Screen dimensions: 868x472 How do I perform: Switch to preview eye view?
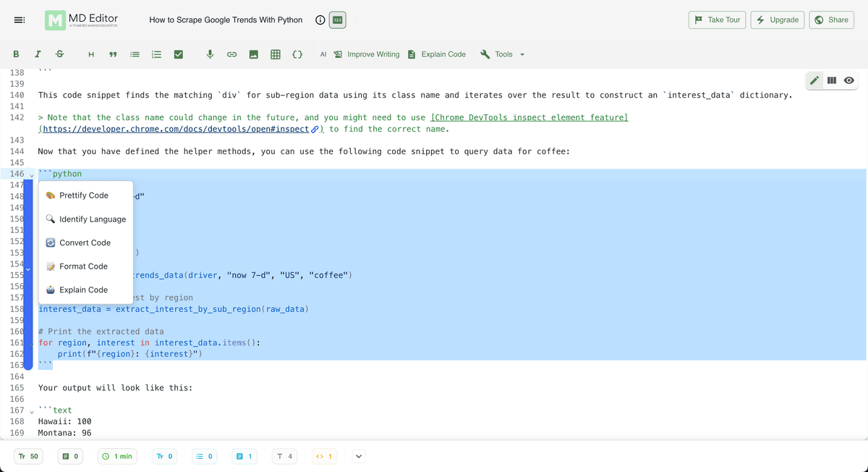pyautogui.click(x=848, y=80)
